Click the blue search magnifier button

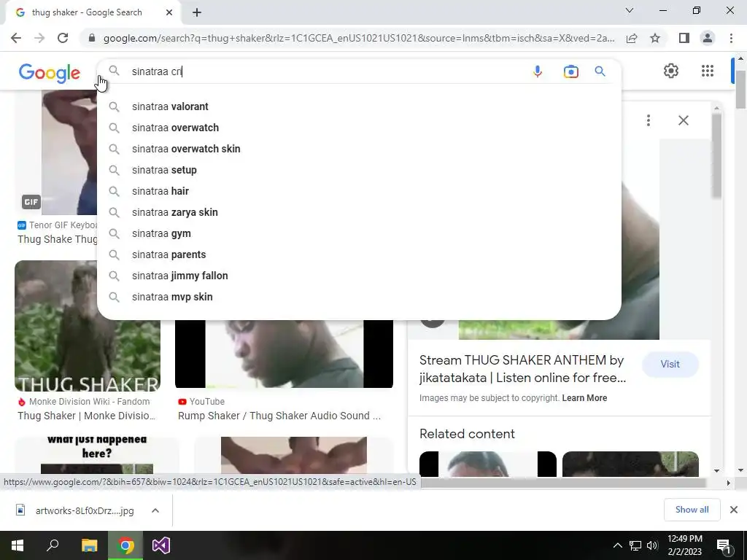(600, 71)
